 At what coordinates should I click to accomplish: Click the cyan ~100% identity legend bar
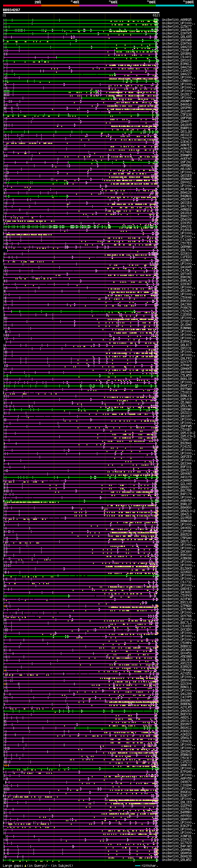(175, 6)
